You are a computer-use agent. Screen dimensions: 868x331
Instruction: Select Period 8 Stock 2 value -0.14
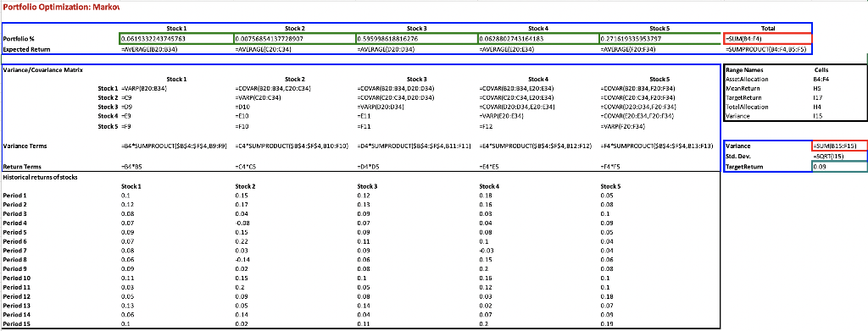[242, 259]
